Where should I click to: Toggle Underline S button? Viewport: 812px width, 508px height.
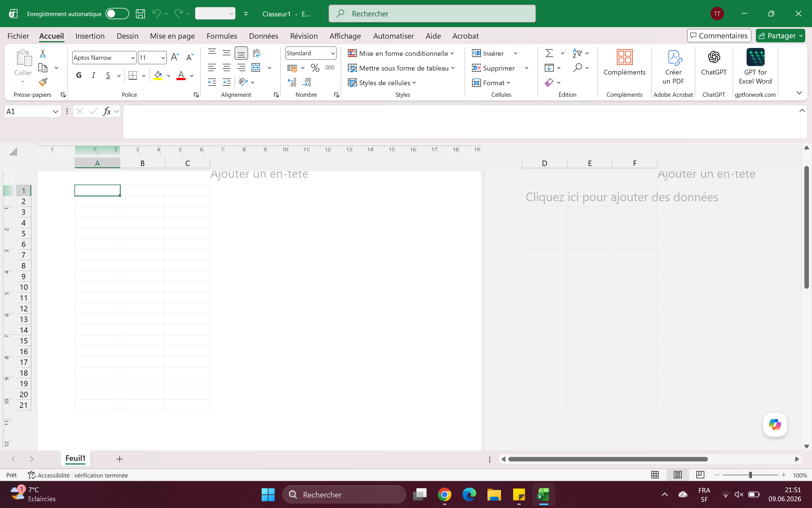(x=108, y=75)
